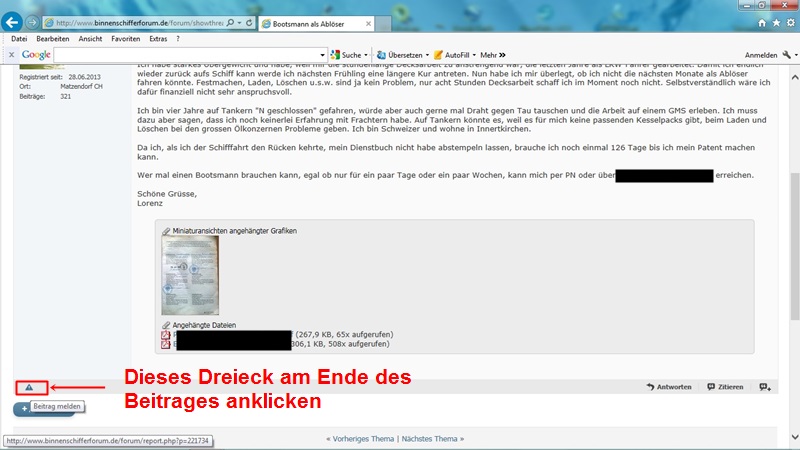The width and height of the screenshot is (800, 450).
Task: Open the browser home icon
Action: click(x=763, y=22)
